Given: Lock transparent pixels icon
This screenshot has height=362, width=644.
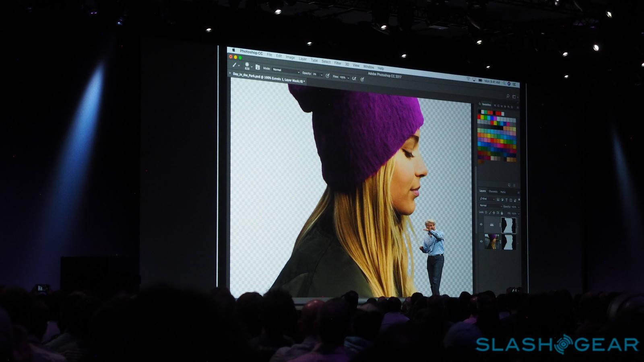Looking at the screenshot, I should (486, 212).
